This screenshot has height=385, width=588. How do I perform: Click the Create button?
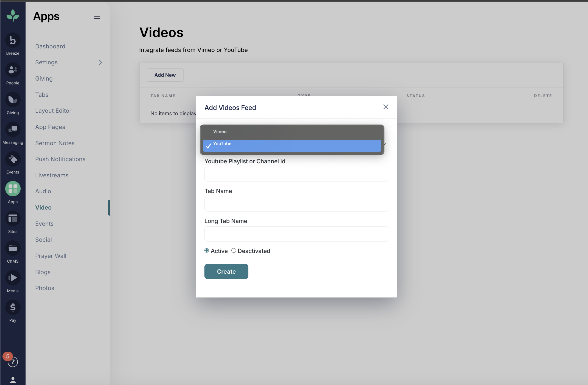pos(226,271)
